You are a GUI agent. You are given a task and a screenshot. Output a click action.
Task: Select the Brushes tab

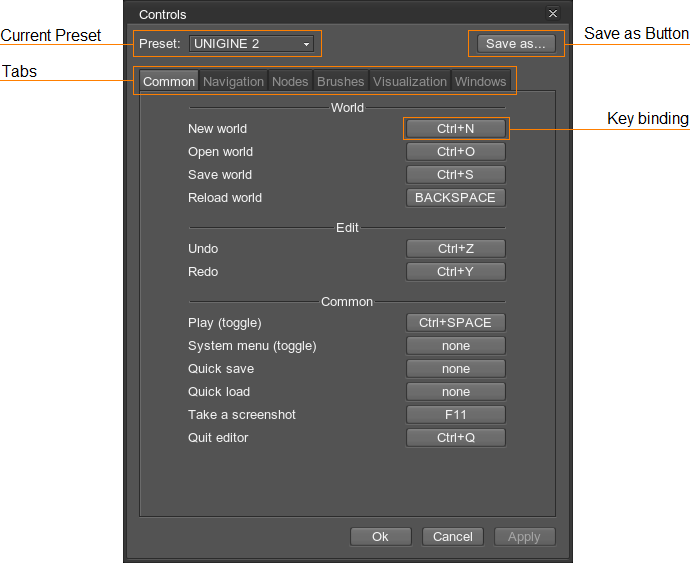[340, 81]
